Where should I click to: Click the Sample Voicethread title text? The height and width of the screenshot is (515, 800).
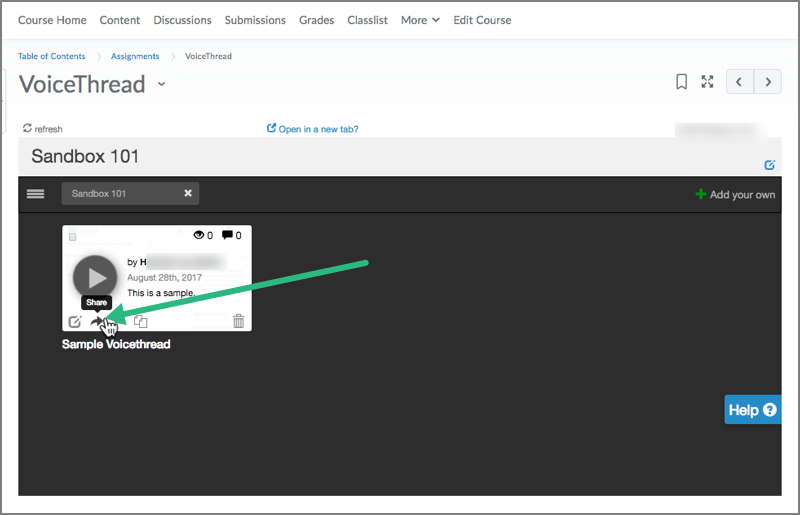coord(116,344)
